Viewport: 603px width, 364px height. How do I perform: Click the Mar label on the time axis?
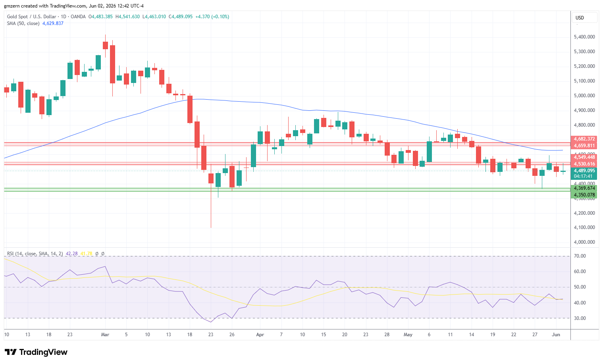105,335
